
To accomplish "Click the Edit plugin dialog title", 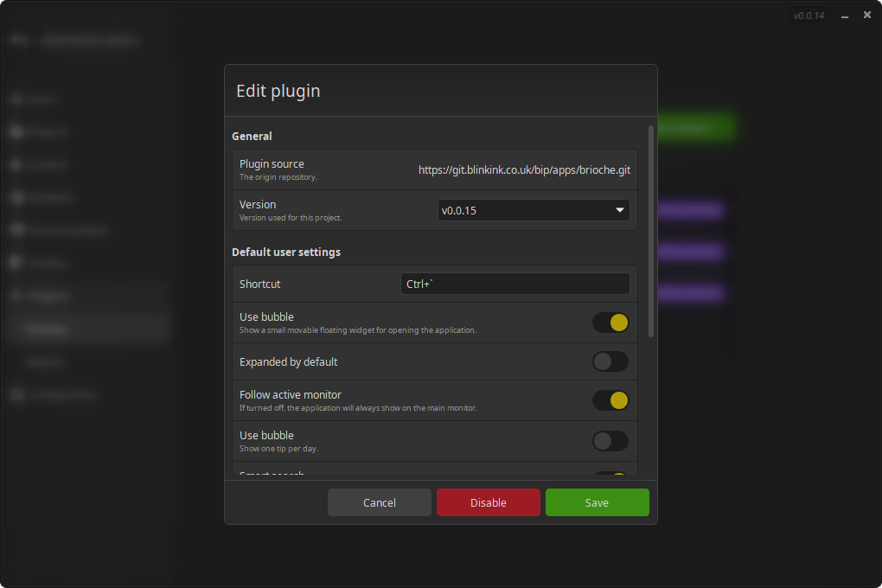I will (278, 91).
